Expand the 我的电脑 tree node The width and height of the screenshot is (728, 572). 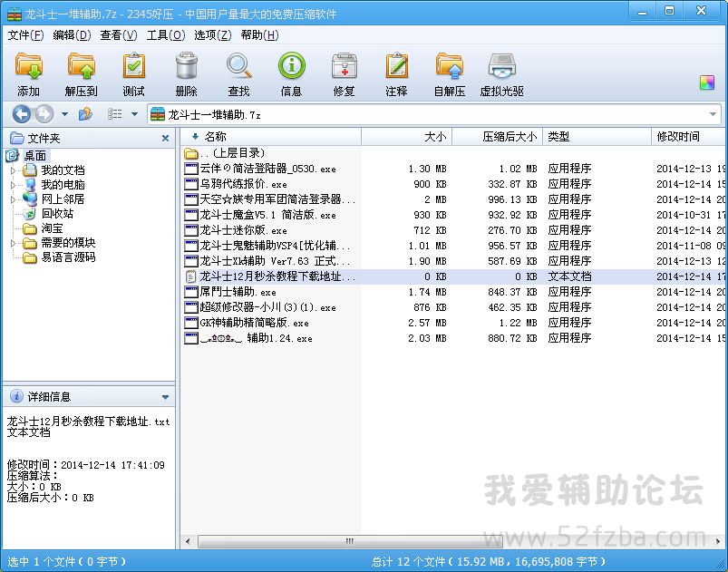[13, 185]
